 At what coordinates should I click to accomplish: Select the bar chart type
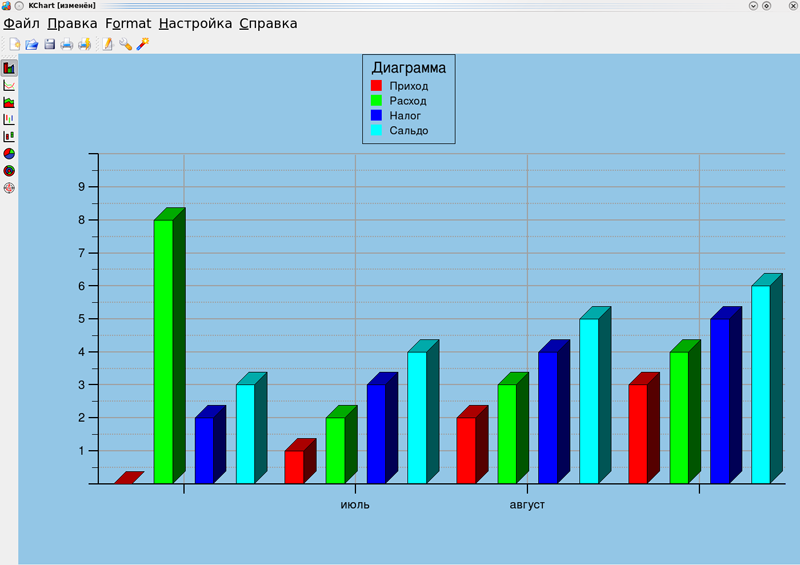click(x=9, y=68)
